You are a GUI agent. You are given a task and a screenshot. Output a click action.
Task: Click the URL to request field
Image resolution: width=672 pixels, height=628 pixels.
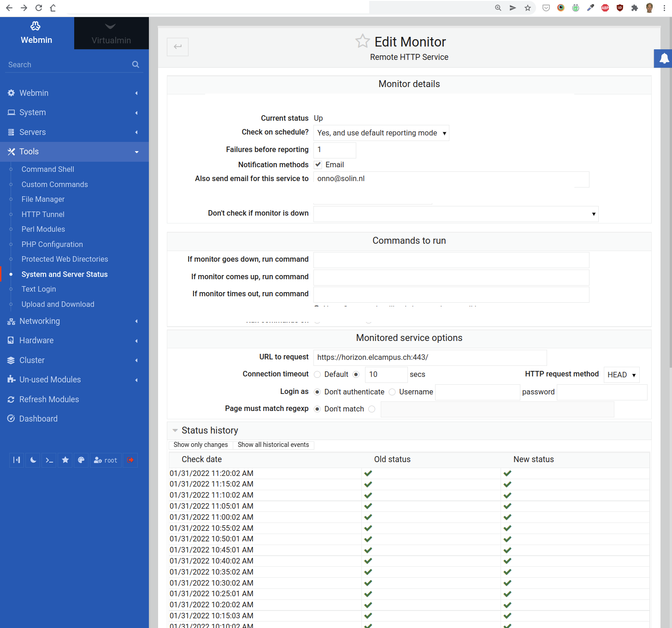click(x=430, y=358)
